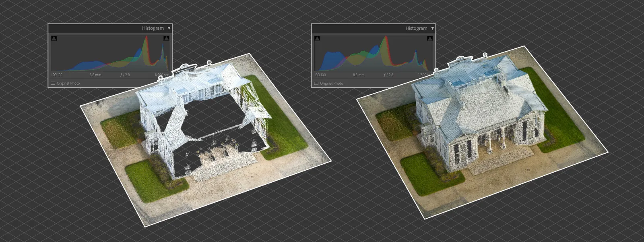The width and height of the screenshot is (644, 242).
Task: Toggle highlight clipping indicator in right histogram
Action: (x=429, y=38)
